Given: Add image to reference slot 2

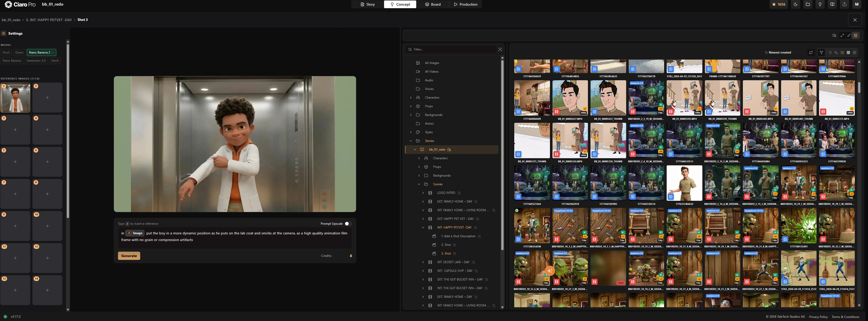Looking at the screenshot, I should pyautogui.click(x=47, y=98).
